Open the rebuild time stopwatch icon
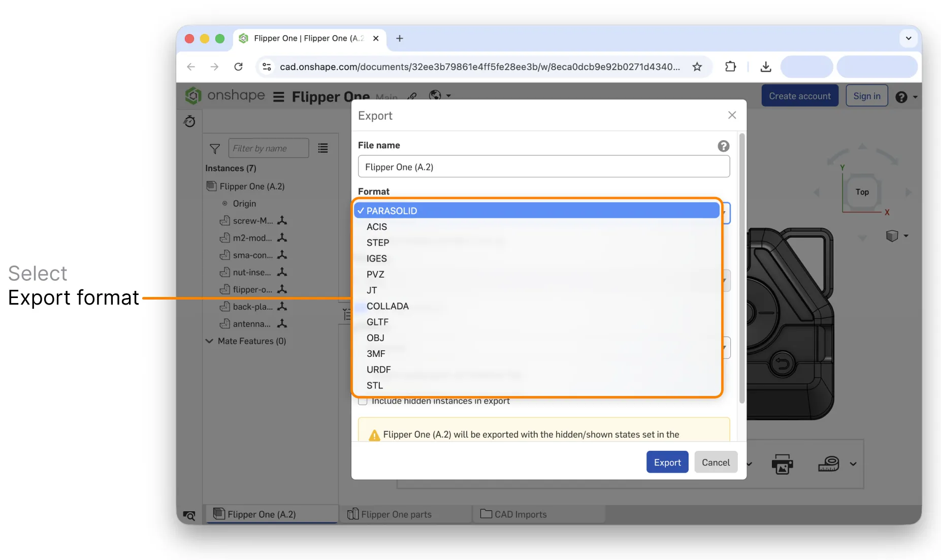The width and height of the screenshot is (941, 560). click(x=189, y=121)
